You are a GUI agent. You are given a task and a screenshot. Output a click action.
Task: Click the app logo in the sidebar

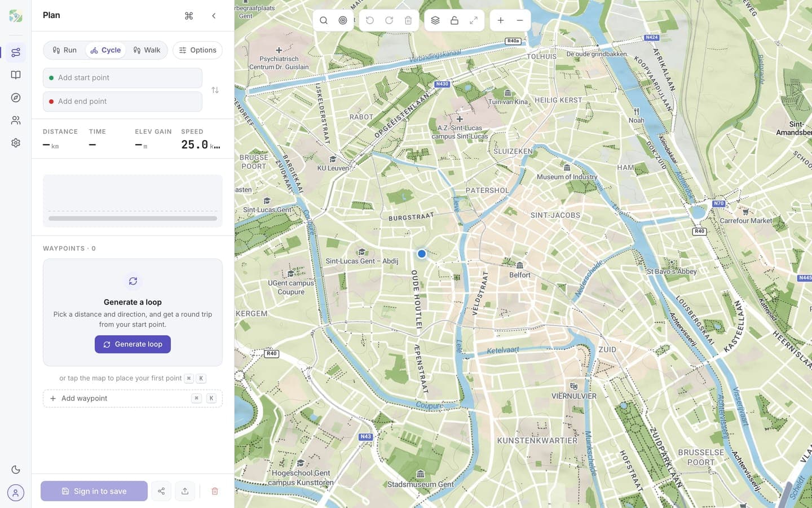pos(16,16)
